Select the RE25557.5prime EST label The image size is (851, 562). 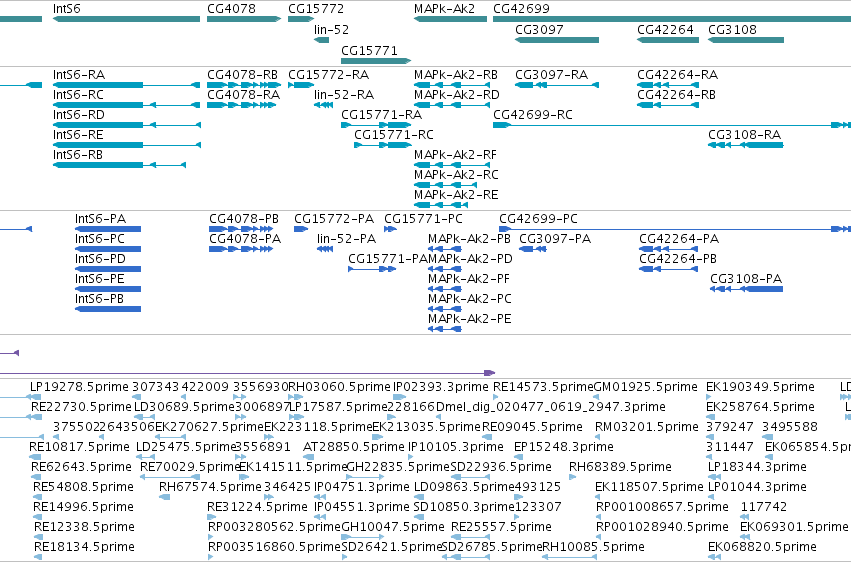click(x=501, y=528)
